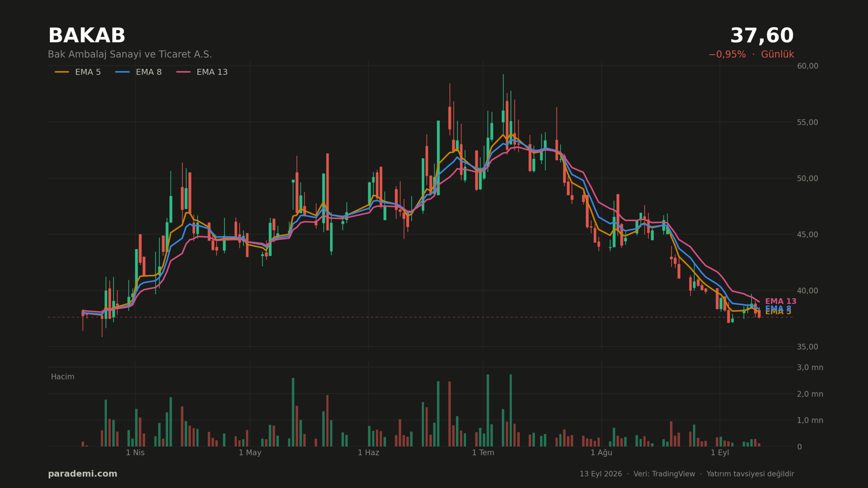Viewport: 868px width, 488px height.
Task: Click the 50,00 price axis label
Action: tap(807, 178)
